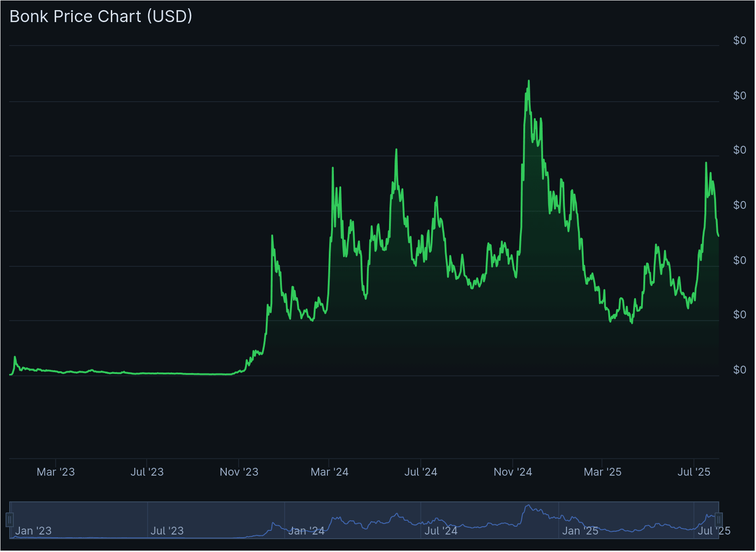Screen dimensions: 756x552
Task: Click the Jul '24 main axis label
Action: (421, 472)
